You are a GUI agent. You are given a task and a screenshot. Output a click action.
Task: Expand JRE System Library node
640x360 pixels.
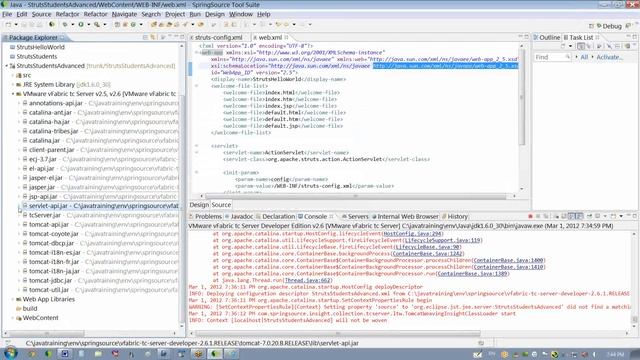coord(13,84)
